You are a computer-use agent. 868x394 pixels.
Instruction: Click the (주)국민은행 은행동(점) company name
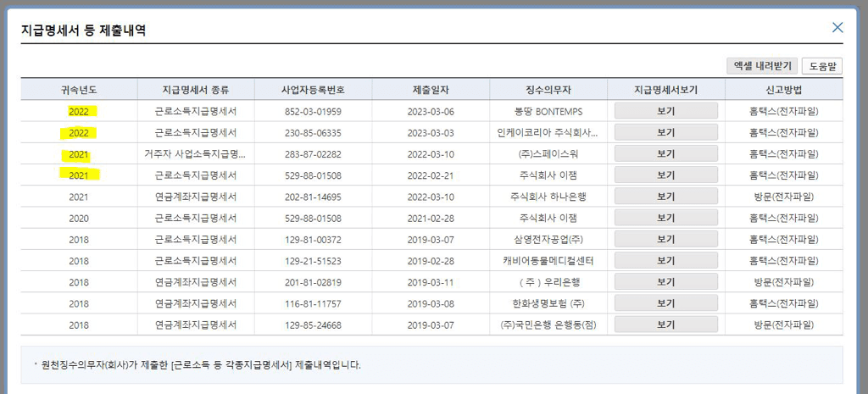[x=548, y=325]
